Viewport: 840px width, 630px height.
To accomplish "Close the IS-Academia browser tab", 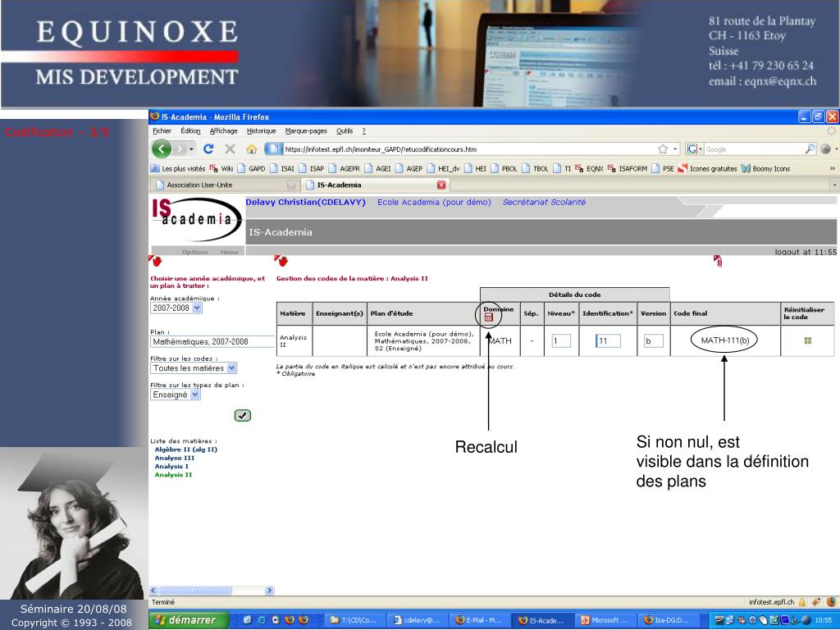I will pyautogui.click(x=441, y=185).
